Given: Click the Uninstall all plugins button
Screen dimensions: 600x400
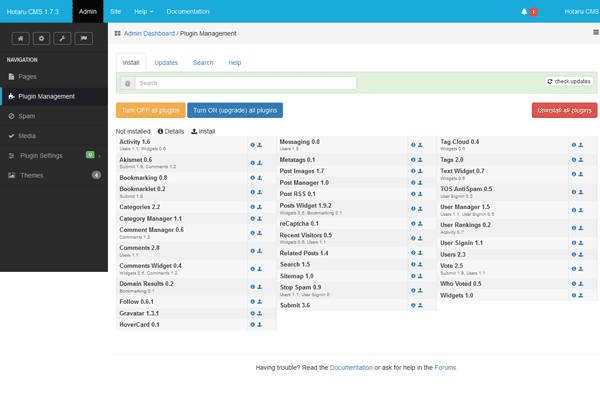Looking at the screenshot, I should (564, 109).
